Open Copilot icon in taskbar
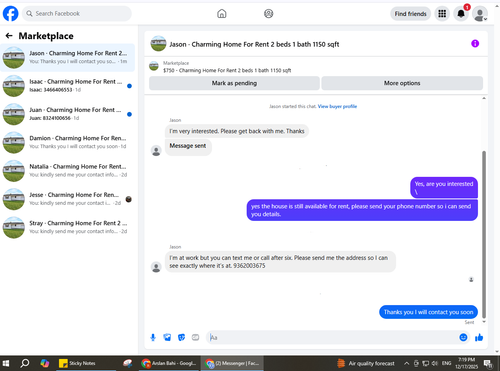 point(44,363)
